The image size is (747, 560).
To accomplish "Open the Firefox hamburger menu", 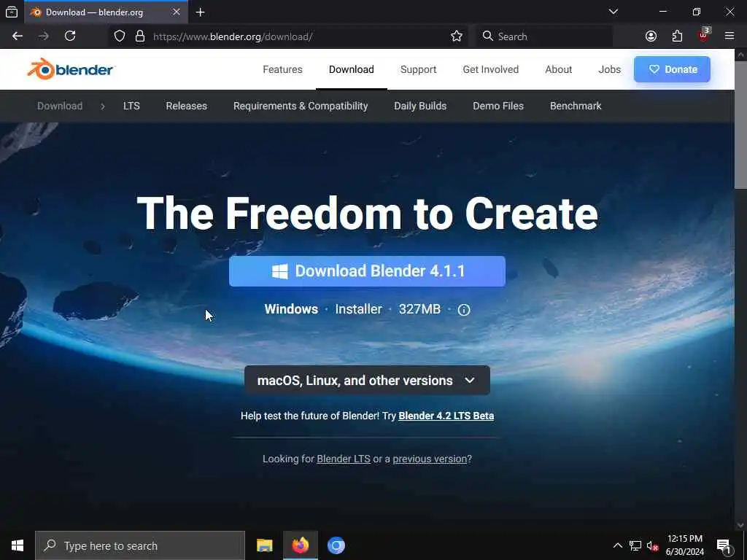I will pyautogui.click(x=729, y=36).
